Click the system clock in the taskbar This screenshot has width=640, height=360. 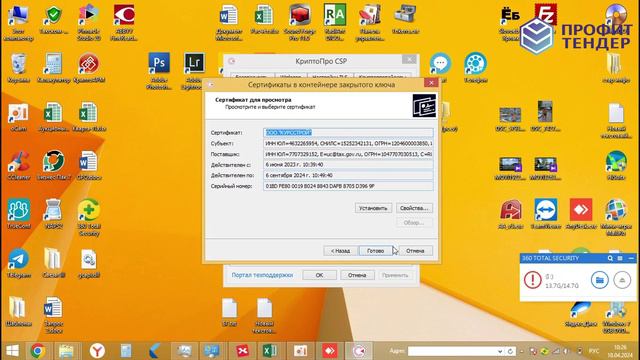point(620,351)
